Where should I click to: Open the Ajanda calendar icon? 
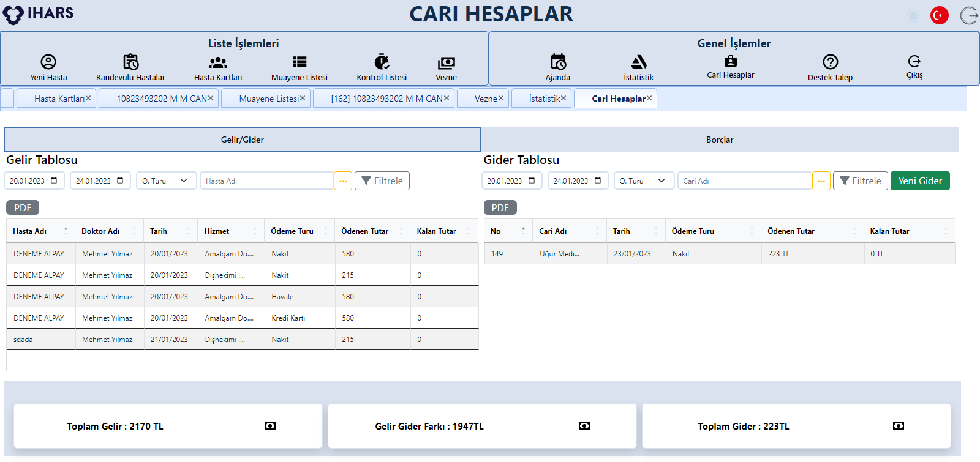click(x=558, y=62)
